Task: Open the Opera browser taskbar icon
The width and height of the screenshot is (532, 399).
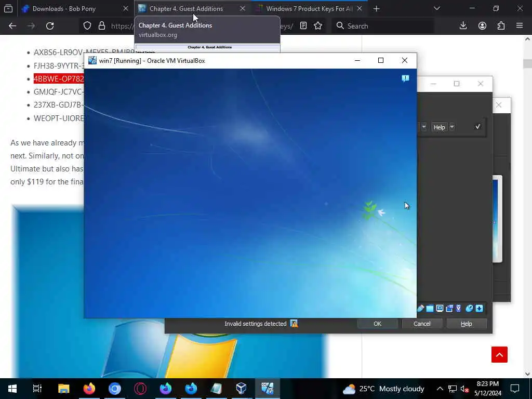Action: point(140,389)
